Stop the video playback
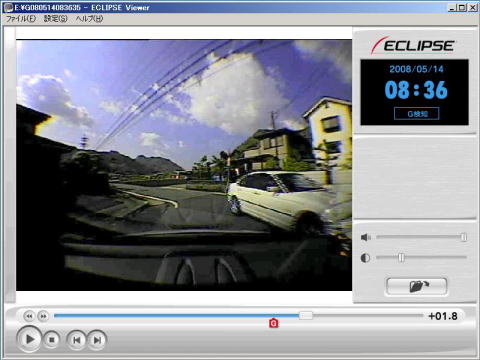Viewport: 480px width, 360px height. pos(52,340)
